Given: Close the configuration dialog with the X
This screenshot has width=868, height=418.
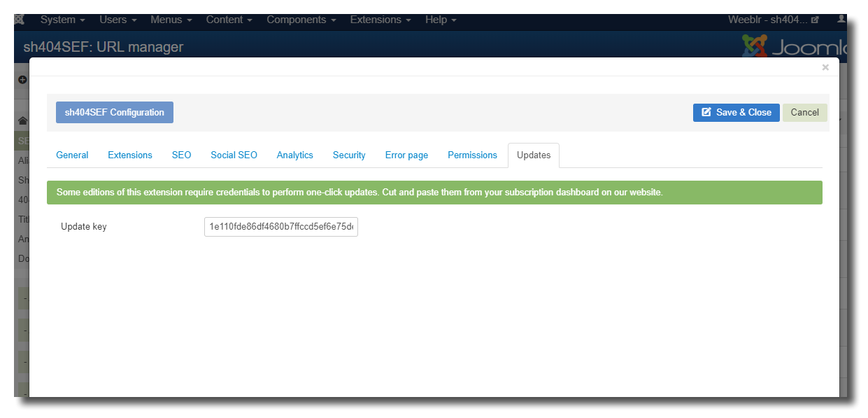Looking at the screenshot, I should pyautogui.click(x=825, y=67).
